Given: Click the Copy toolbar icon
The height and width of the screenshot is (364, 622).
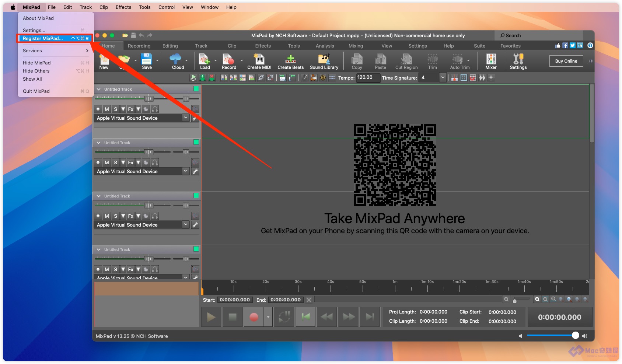Looking at the screenshot, I should 357,61.
